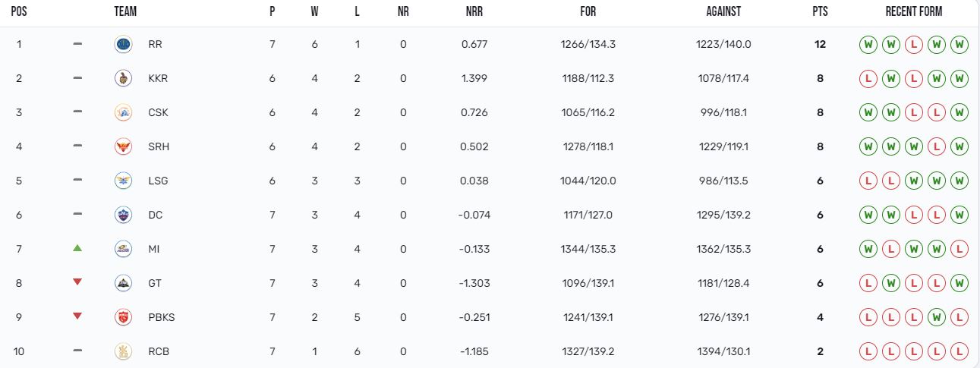The width and height of the screenshot is (980, 368).
Task: Click MI's green up position arrow
Action: 77,248
